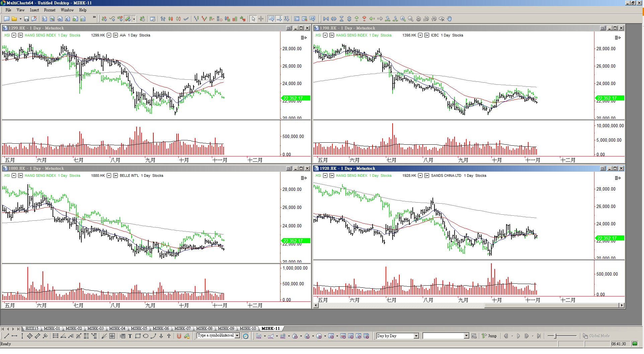Select the candlestick chart style icon
Screen dimensions: 644x354
[171, 19]
